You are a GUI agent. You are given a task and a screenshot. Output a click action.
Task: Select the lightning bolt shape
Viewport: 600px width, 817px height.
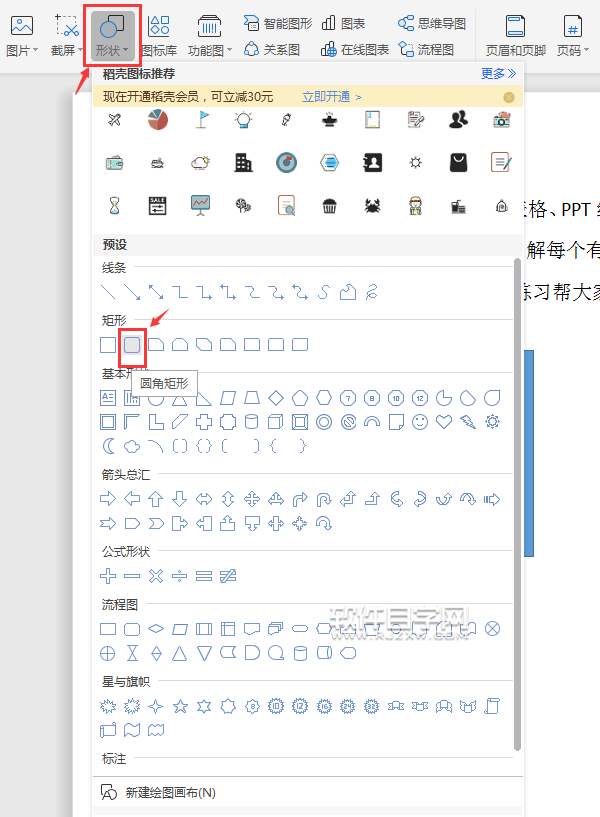[x=467, y=422]
